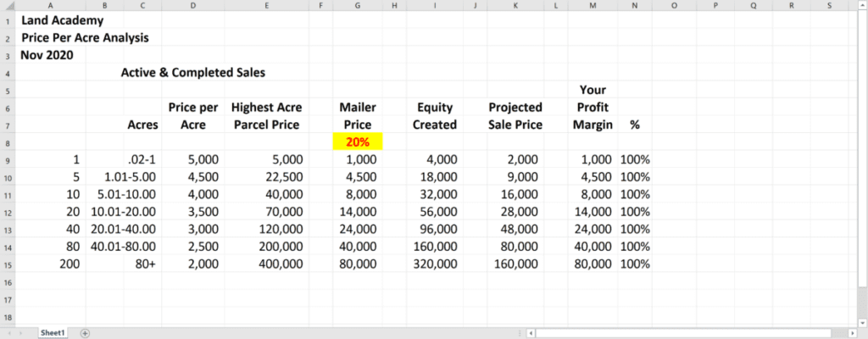Select the yellow 20% mailer price cell
This screenshot has width=868, height=339.
click(358, 142)
